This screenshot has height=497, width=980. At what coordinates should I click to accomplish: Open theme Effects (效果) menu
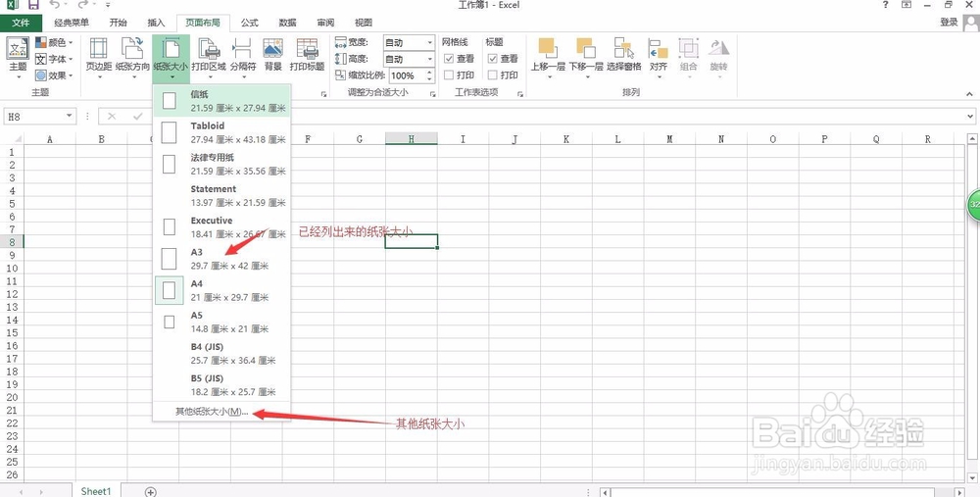coord(54,75)
